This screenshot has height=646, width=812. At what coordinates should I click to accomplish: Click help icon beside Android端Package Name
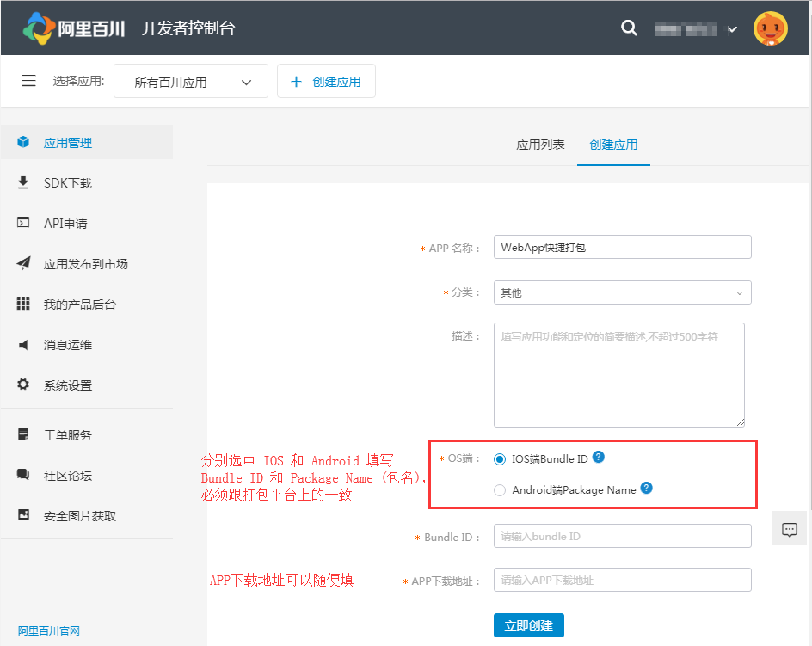click(647, 489)
